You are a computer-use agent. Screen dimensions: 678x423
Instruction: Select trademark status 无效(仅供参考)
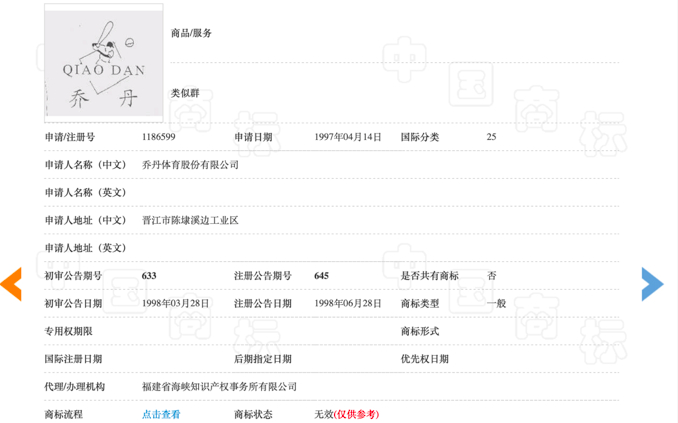347,414
